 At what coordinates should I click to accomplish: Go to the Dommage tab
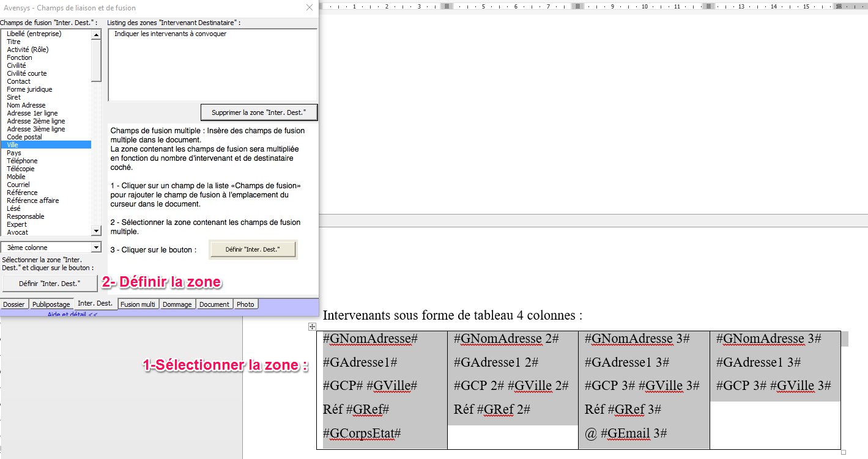coord(178,304)
